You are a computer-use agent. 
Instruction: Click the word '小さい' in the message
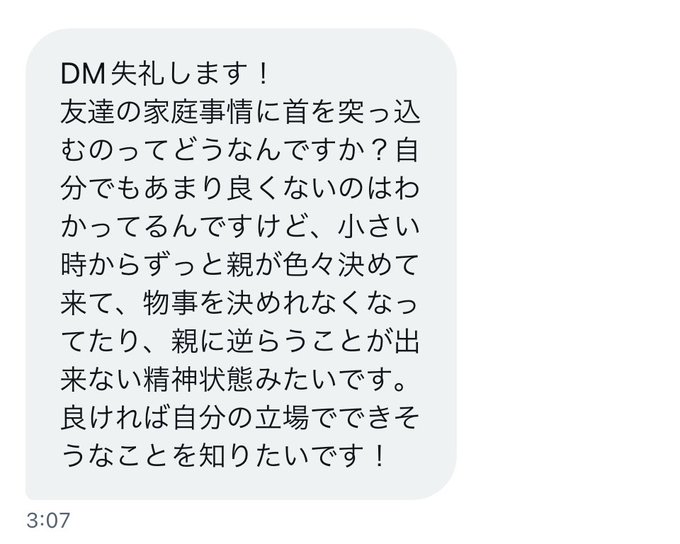(378, 227)
